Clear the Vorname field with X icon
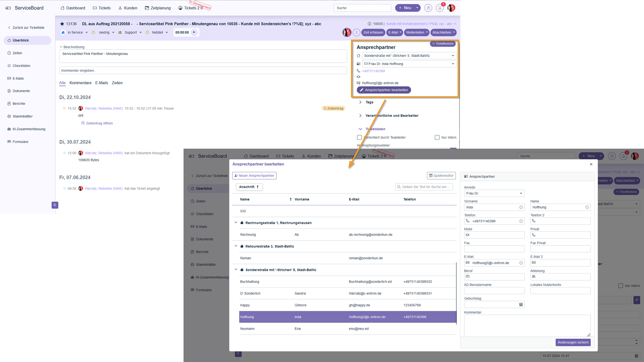The width and height of the screenshot is (644, 362). (521, 207)
